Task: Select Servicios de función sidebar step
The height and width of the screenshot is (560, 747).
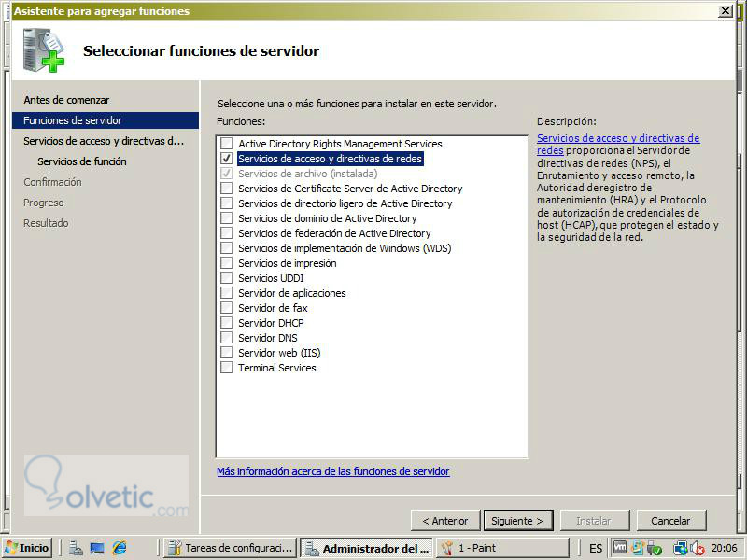Action: click(82, 161)
